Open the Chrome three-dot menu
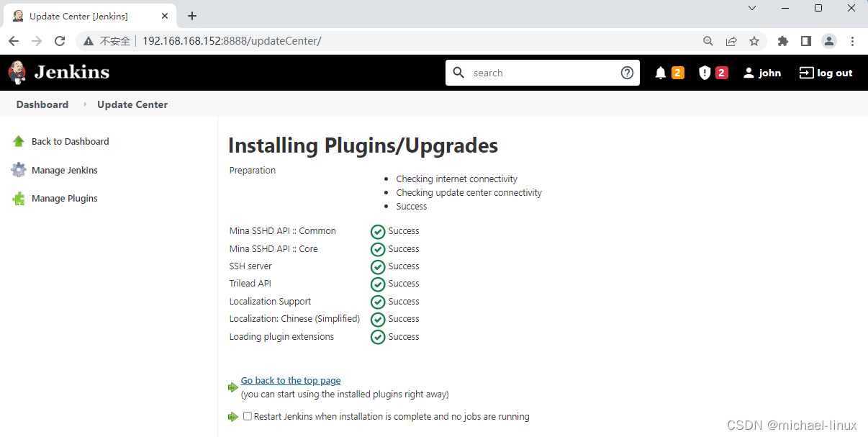The image size is (868, 437). (x=852, y=41)
